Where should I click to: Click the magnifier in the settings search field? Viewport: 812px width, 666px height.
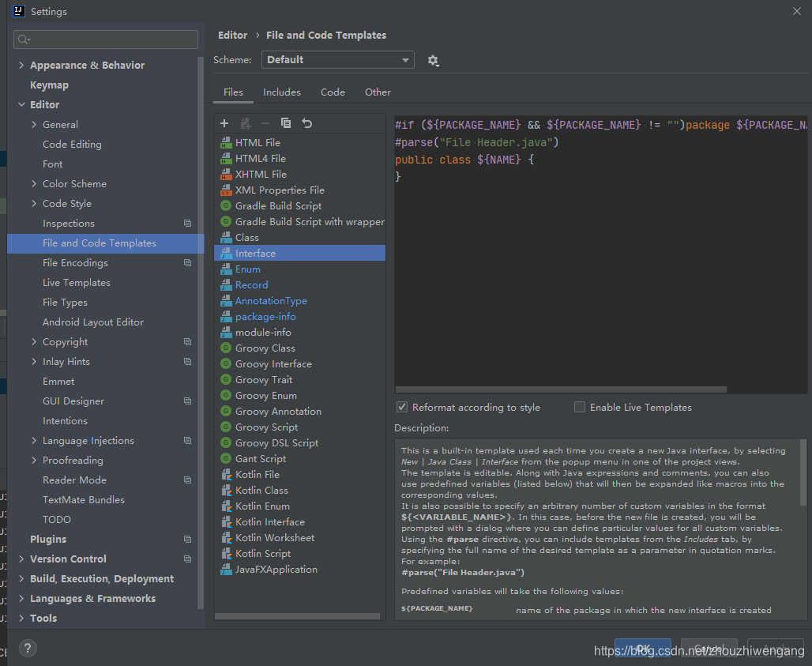point(24,39)
